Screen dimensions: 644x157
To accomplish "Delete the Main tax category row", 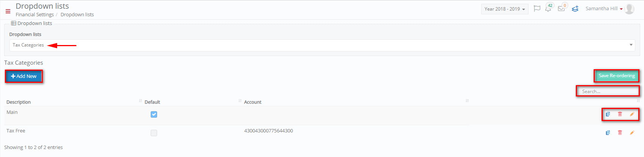I will pos(620,114).
